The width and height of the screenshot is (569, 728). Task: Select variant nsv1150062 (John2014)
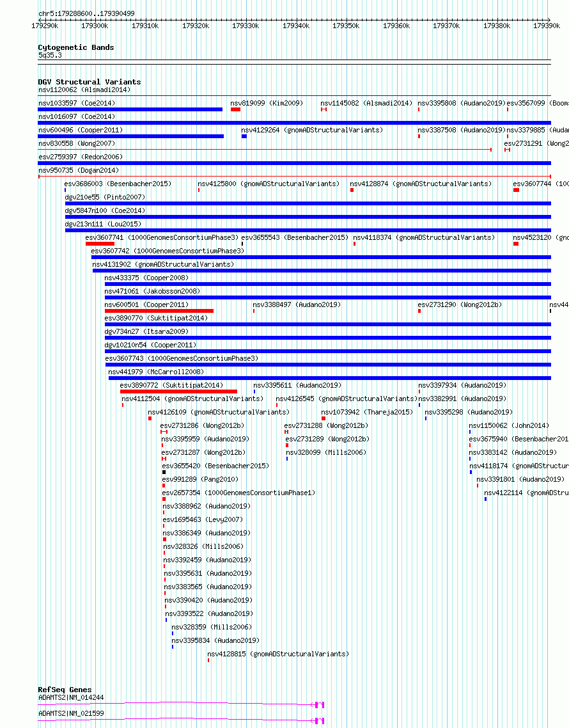click(509, 426)
